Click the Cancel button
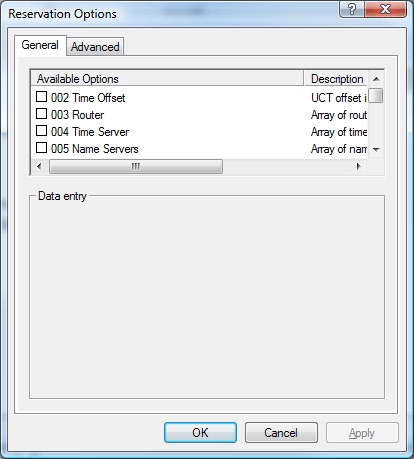 coord(281,433)
